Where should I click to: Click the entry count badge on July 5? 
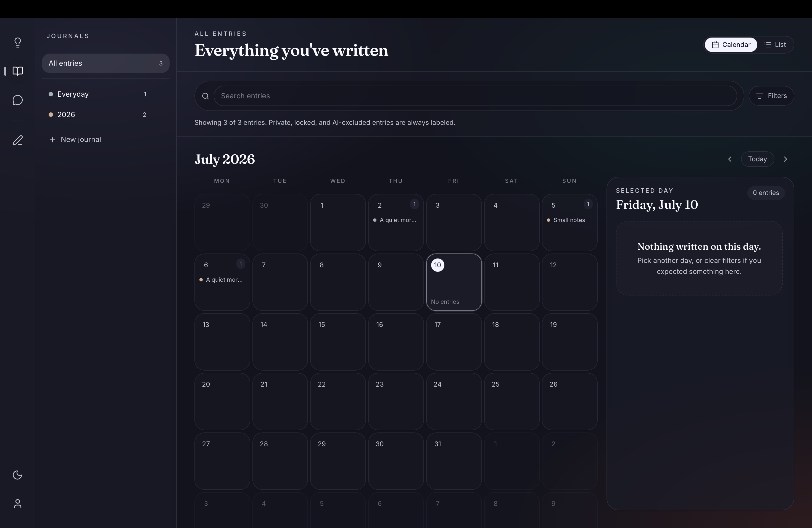588,204
